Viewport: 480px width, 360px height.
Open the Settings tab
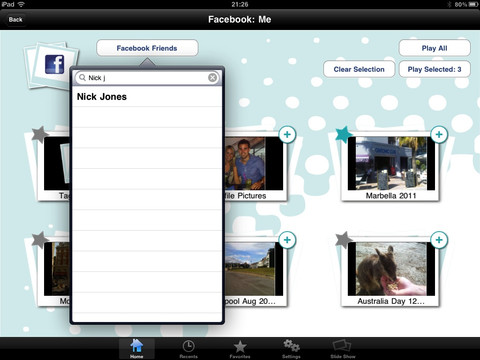291,349
